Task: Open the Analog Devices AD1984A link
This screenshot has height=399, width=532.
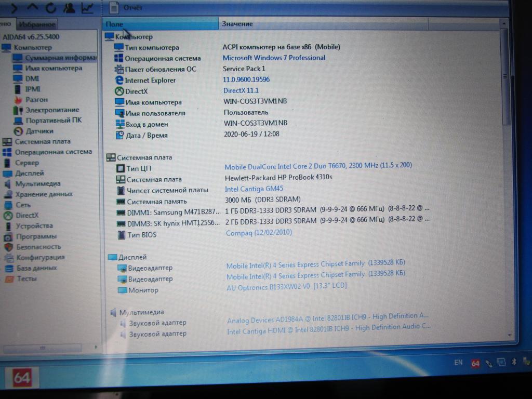Action: click(328, 318)
